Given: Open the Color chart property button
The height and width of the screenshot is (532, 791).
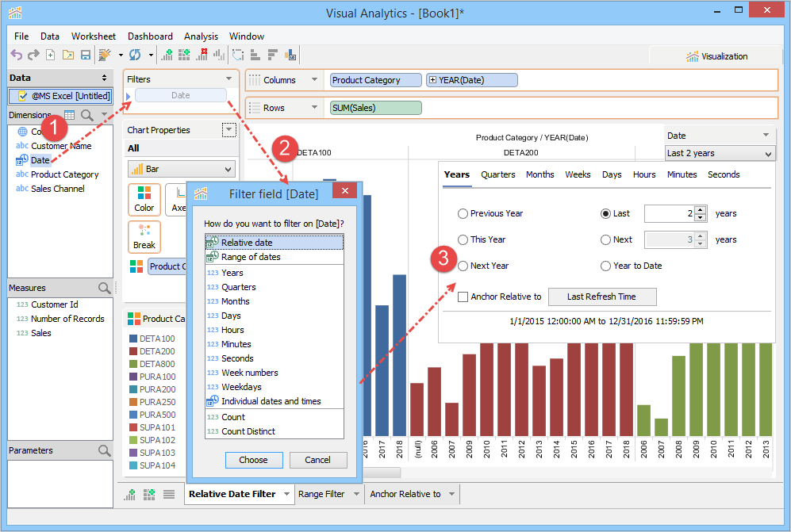Looking at the screenshot, I should coord(144,200).
